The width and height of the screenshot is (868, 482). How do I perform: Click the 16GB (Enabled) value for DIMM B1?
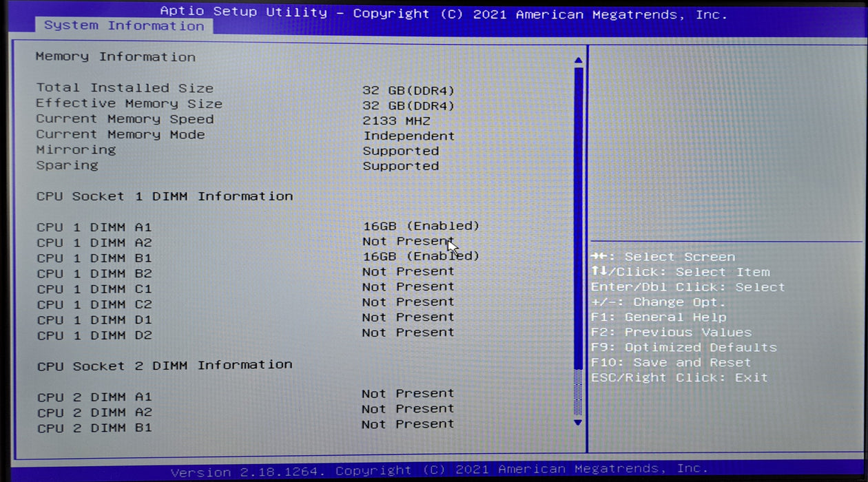pos(421,256)
